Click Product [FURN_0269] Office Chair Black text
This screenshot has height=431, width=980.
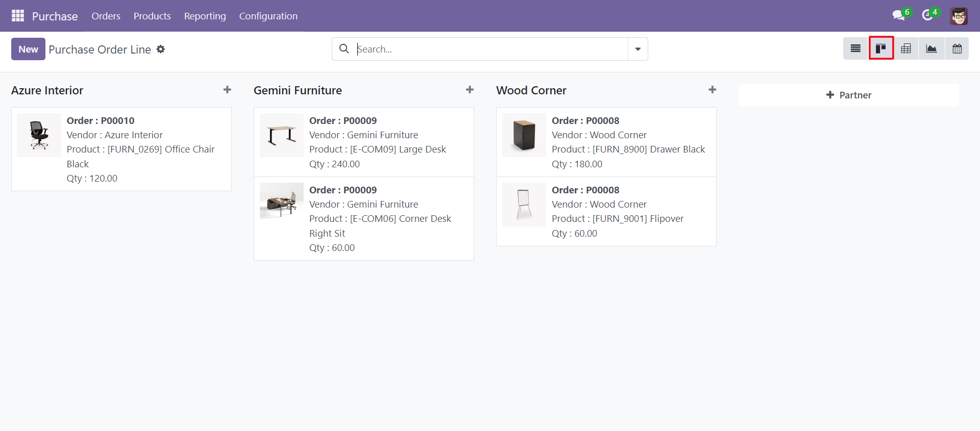tap(141, 157)
